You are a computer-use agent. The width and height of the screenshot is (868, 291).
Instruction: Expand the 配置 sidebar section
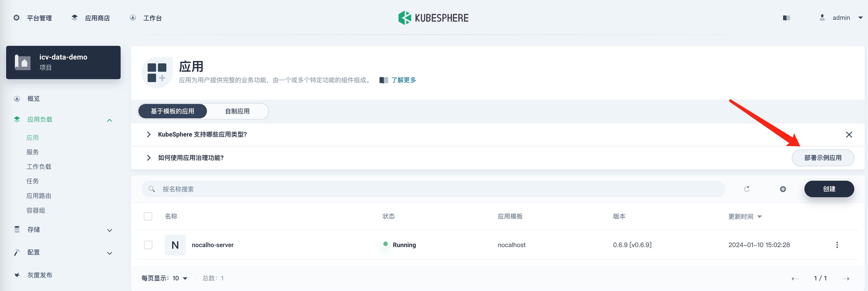point(110,253)
